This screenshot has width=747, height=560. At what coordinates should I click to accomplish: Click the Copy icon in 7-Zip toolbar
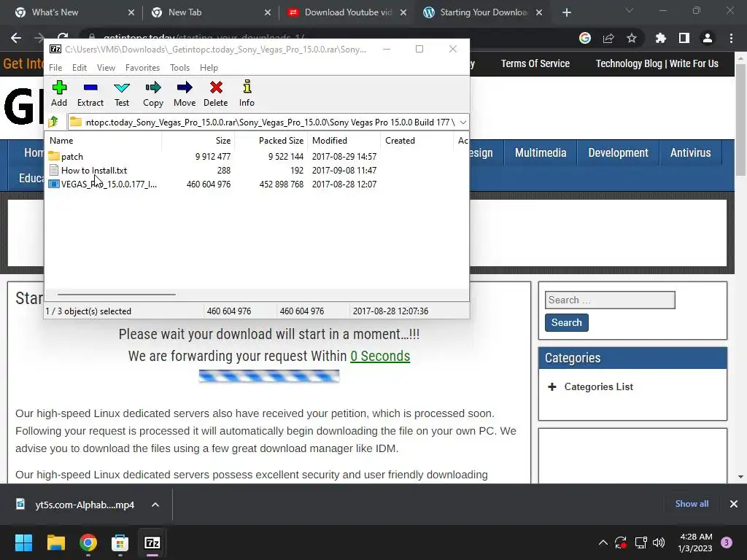pyautogui.click(x=153, y=94)
